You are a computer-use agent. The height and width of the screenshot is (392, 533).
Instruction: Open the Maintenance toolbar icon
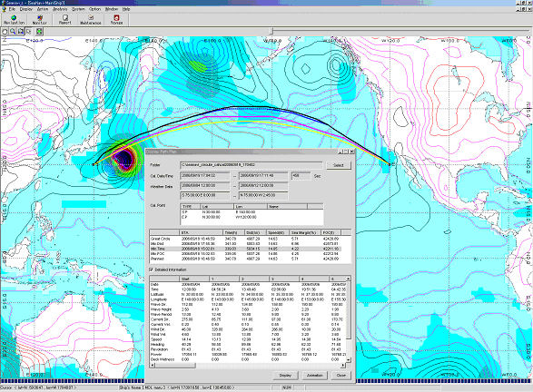[x=91, y=19]
